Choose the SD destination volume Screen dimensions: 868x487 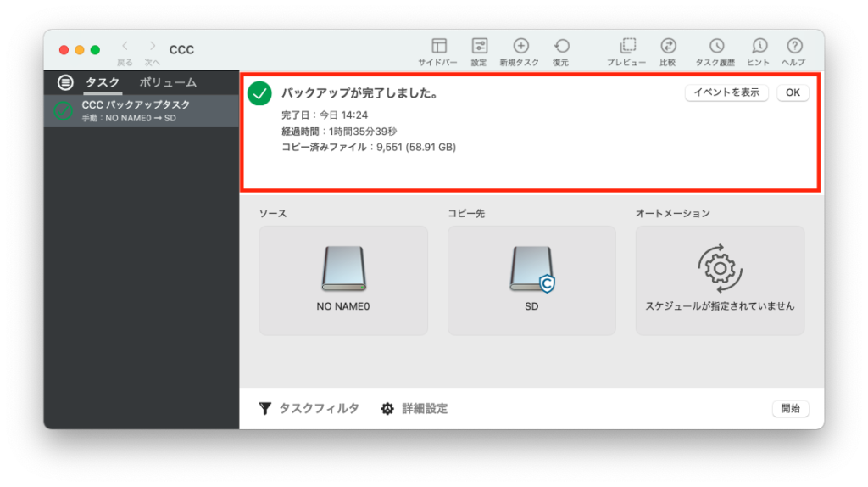(531, 280)
